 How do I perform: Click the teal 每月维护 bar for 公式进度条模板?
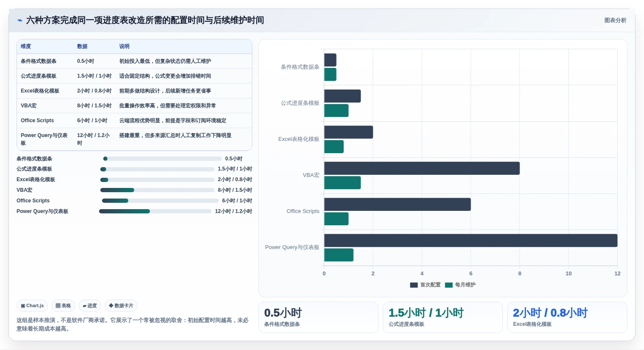336,111
